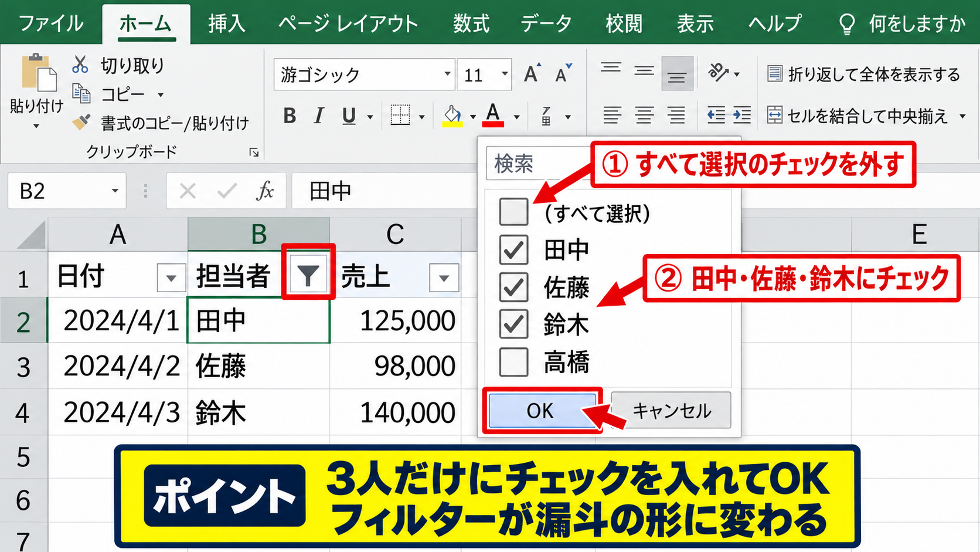980x552 pixels.
Task: Click the text orientation icon
Action: (x=719, y=73)
